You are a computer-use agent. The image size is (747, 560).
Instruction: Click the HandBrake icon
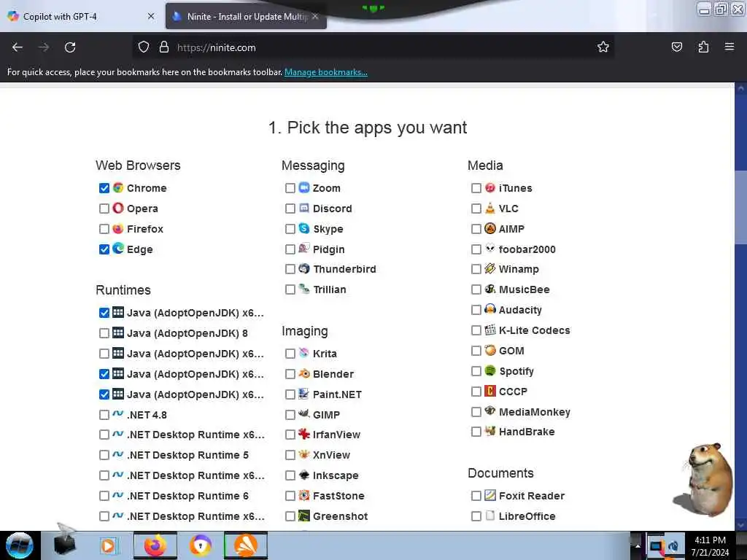[489, 432]
